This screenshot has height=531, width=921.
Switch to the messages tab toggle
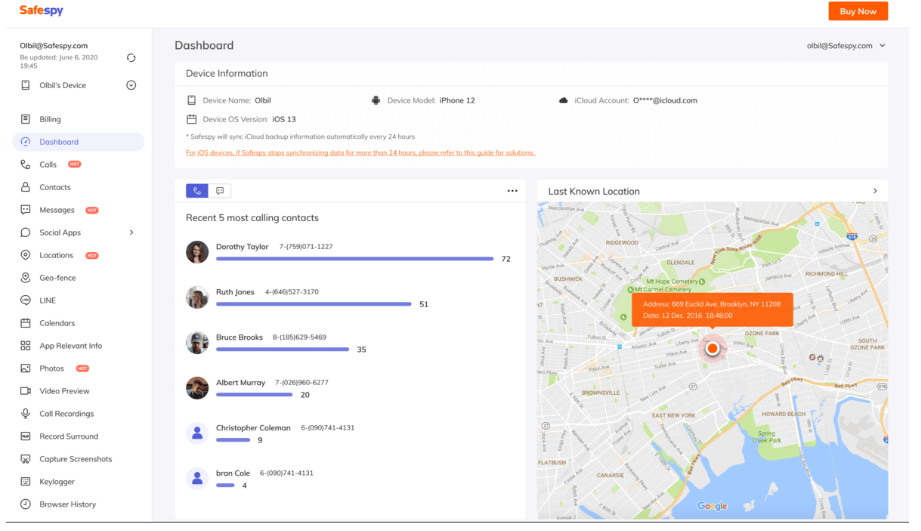coord(220,190)
